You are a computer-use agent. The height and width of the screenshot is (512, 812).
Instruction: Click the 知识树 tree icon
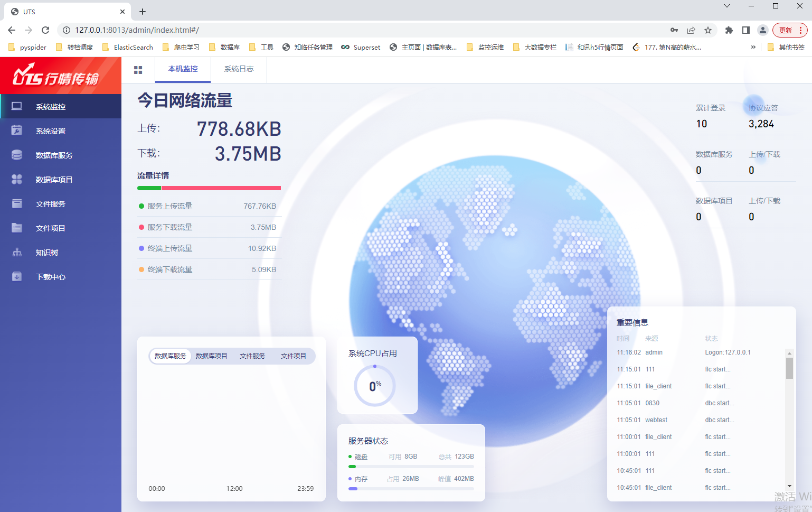click(17, 252)
